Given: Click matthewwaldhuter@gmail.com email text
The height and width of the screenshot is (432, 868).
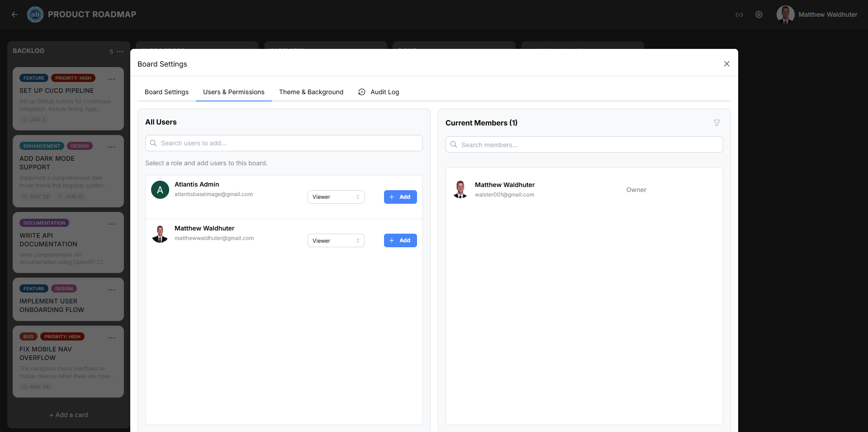Looking at the screenshot, I should tap(214, 238).
